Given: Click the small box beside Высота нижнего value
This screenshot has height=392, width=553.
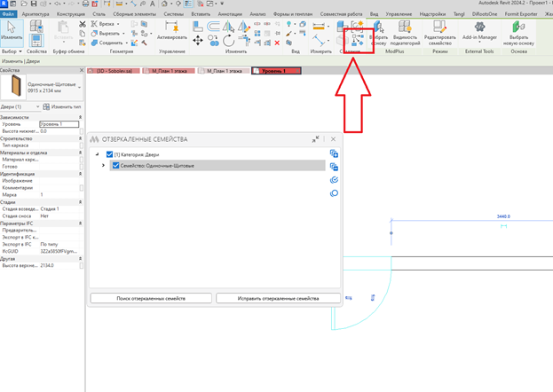Looking at the screenshot, I should [82, 131].
